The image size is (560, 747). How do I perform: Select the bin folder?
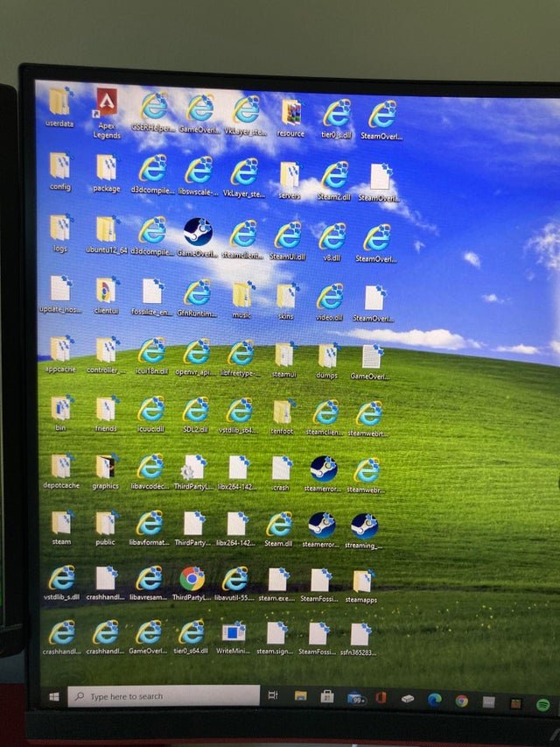coord(61,408)
